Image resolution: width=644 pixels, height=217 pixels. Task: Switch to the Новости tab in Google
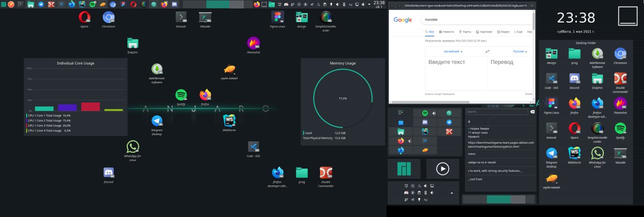pyautogui.click(x=446, y=32)
